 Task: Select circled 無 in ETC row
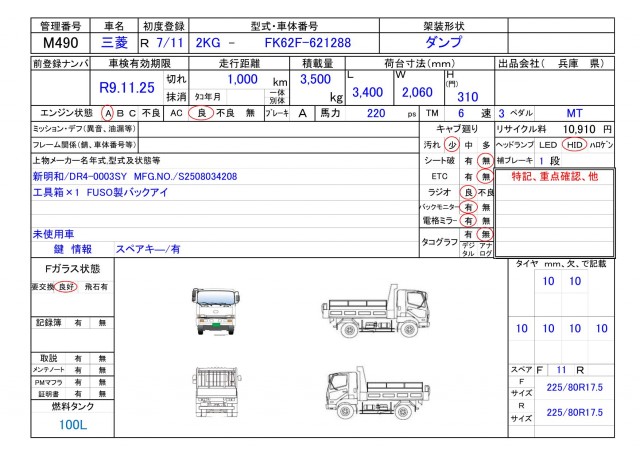485,176
